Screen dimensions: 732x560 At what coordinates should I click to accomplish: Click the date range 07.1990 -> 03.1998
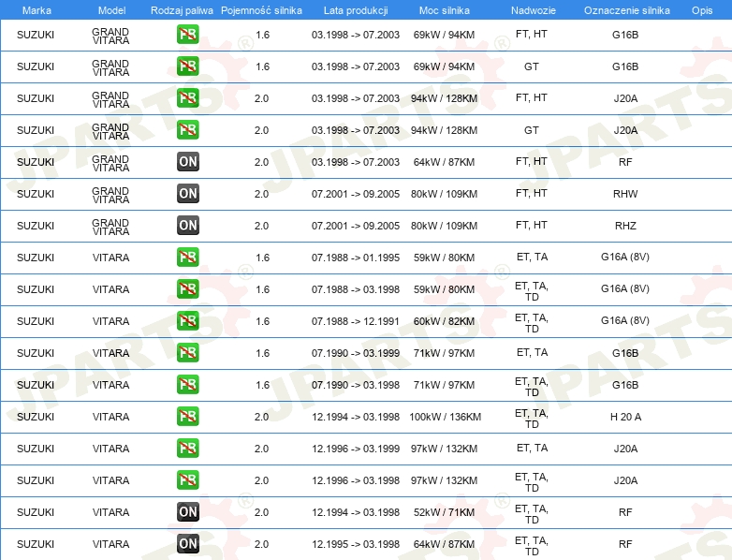coord(356,385)
